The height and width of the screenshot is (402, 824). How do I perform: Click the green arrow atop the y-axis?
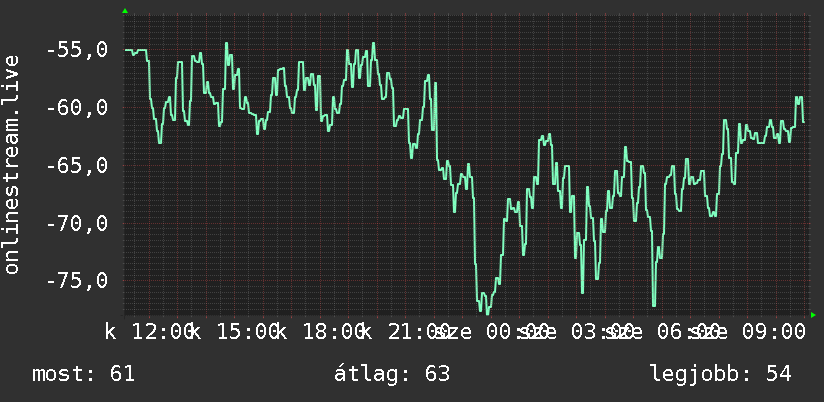[125, 11]
